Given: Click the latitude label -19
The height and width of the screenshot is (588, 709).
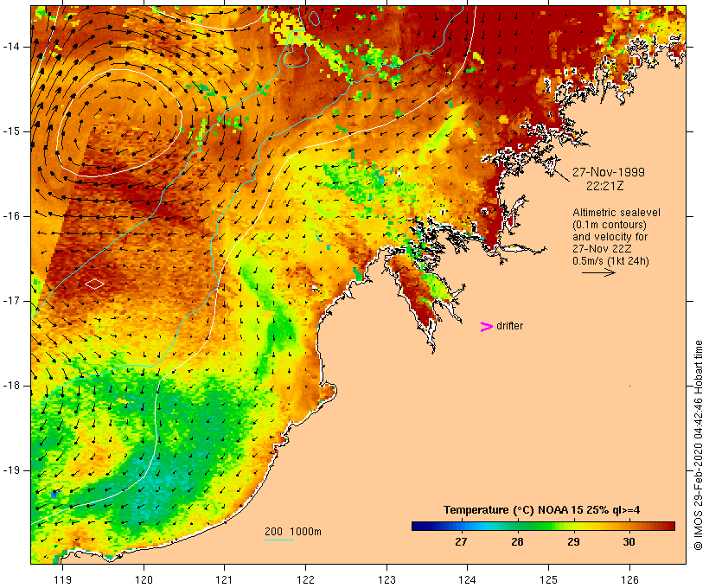Looking at the screenshot, I should 11,470.
